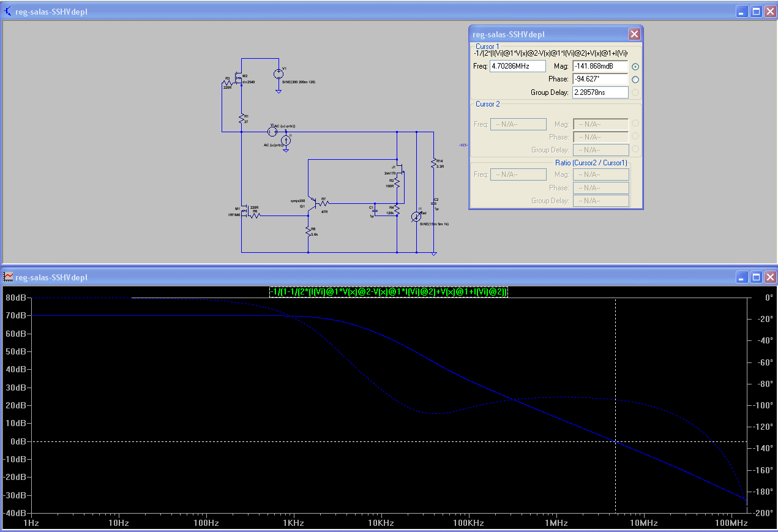This screenshot has height=532, width=778.
Task: Click the 1KHz frequency axis label
Action: pyautogui.click(x=293, y=523)
